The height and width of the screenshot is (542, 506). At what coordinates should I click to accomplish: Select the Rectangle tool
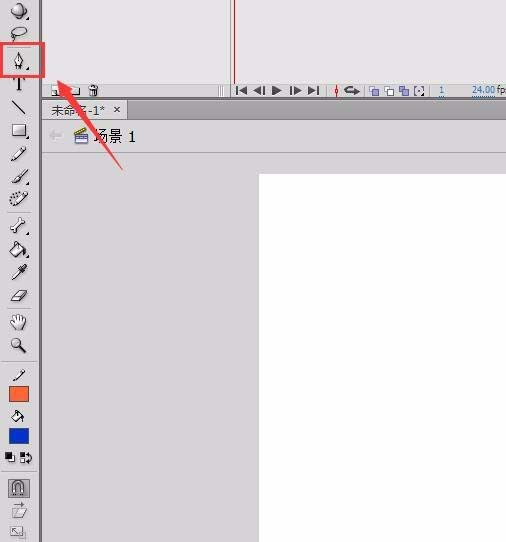19,131
